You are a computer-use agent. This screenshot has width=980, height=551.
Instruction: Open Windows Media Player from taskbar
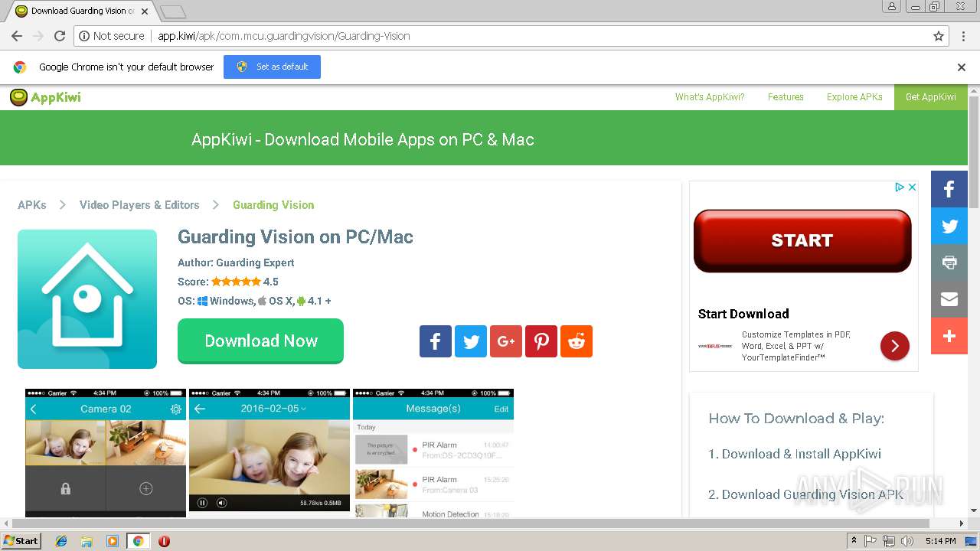click(x=113, y=541)
